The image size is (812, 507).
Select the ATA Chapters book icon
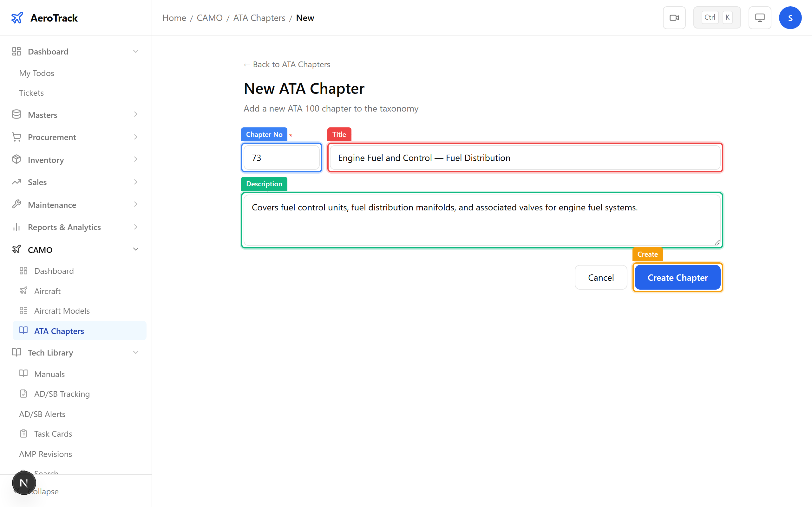(x=23, y=330)
